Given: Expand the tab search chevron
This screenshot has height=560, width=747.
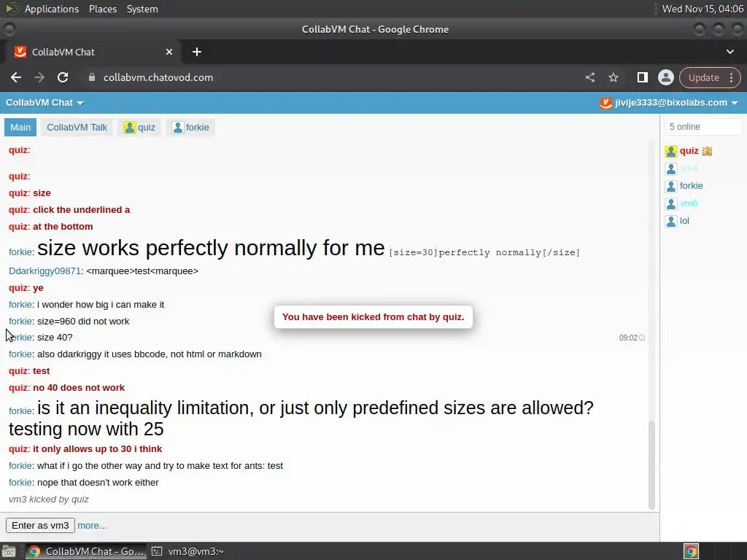Looking at the screenshot, I should [729, 52].
